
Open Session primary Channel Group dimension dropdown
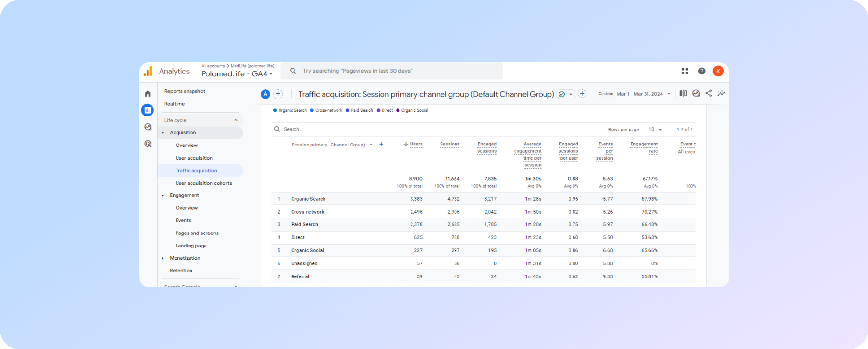(332, 145)
